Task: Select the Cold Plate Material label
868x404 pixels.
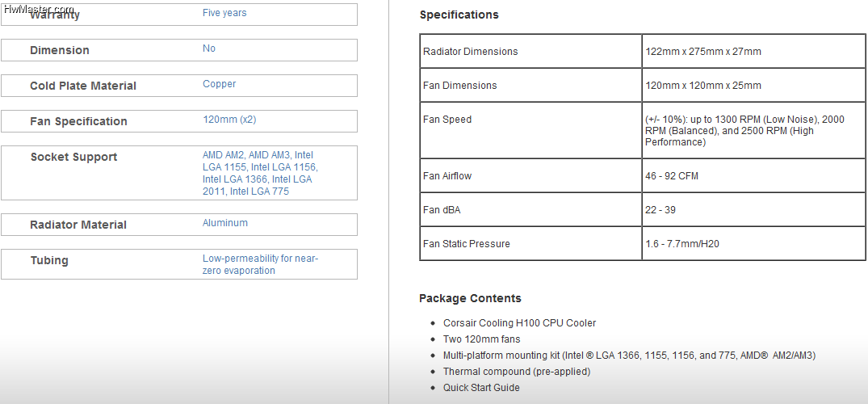Action: click(83, 86)
